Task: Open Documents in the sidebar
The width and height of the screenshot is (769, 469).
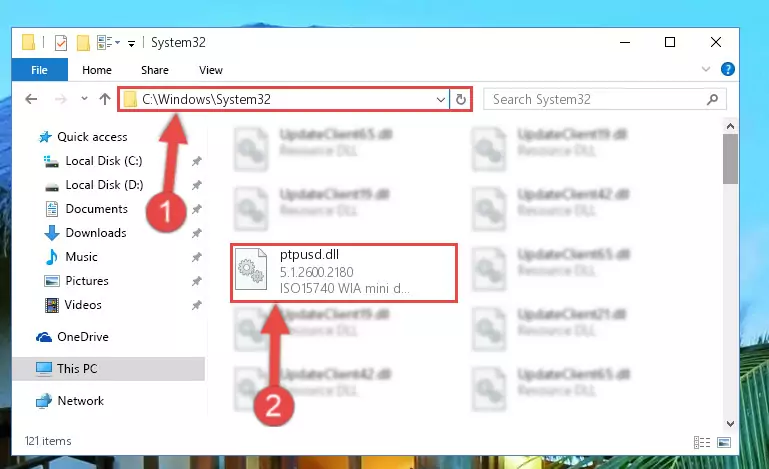Action: pyautogui.click(x=97, y=209)
